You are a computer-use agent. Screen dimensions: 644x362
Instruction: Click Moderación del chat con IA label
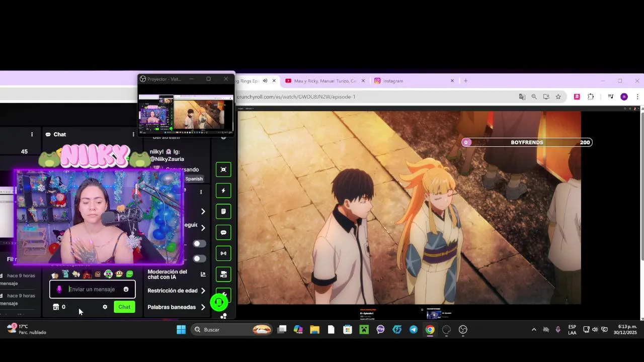[x=167, y=274]
